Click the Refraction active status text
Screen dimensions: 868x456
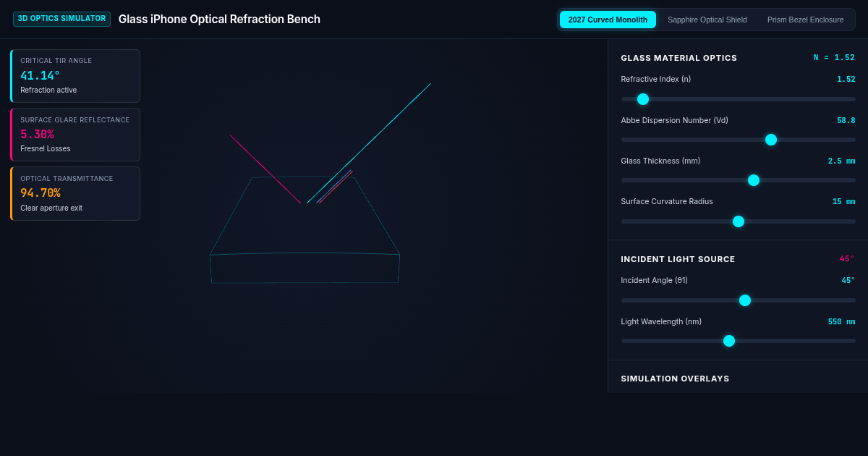coord(48,90)
